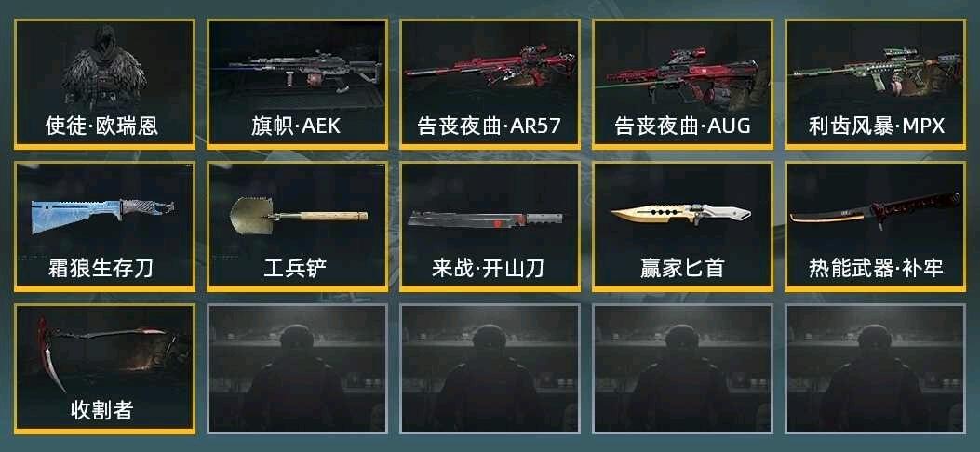The width and height of the screenshot is (980, 452).
Task: Open the 收割者 scythe card
Action: (x=104, y=369)
